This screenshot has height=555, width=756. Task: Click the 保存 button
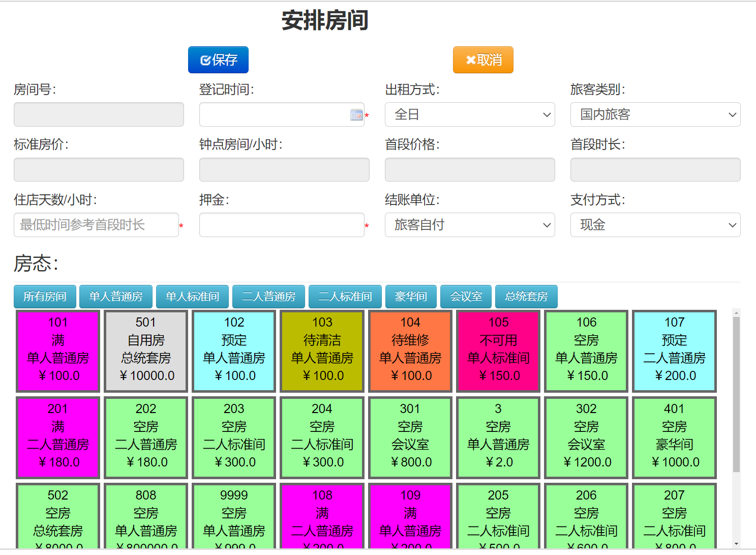point(218,60)
